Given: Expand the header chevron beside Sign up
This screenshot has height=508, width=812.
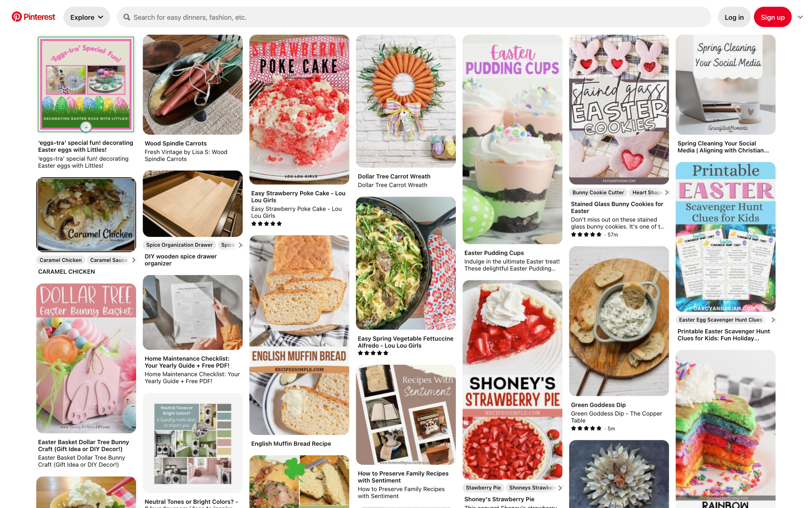Looking at the screenshot, I should 800,17.
